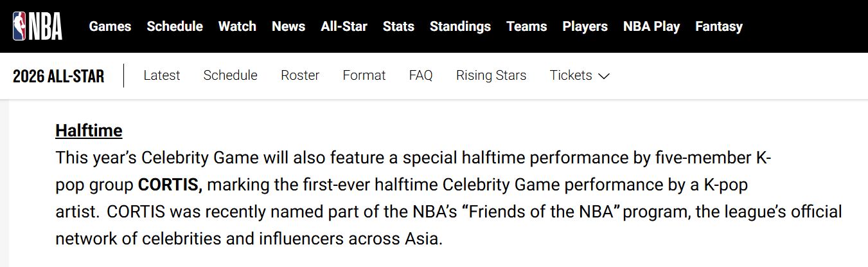Screen dimensions: 868x267
Task: Open the FAQ tab
Action: click(421, 75)
